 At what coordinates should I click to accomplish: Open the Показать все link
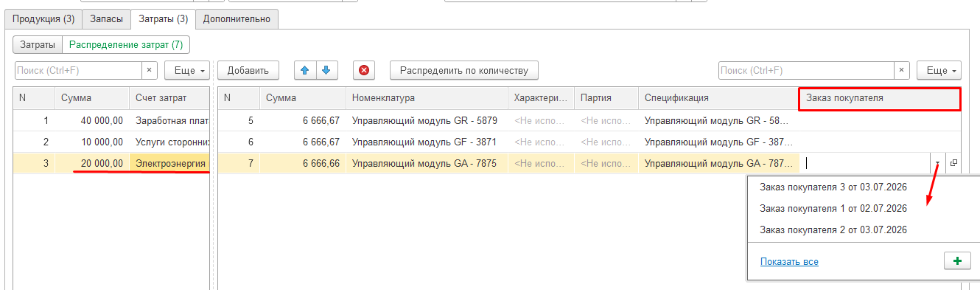click(x=789, y=261)
